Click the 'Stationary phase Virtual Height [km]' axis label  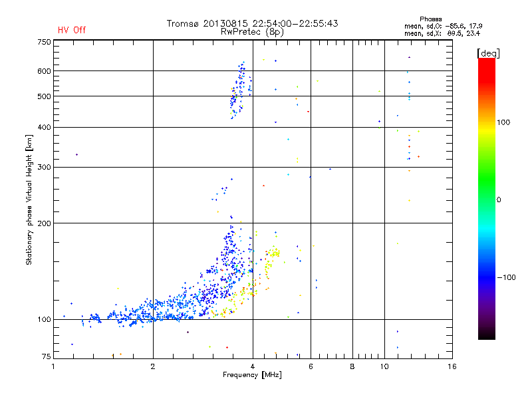pos(29,199)
